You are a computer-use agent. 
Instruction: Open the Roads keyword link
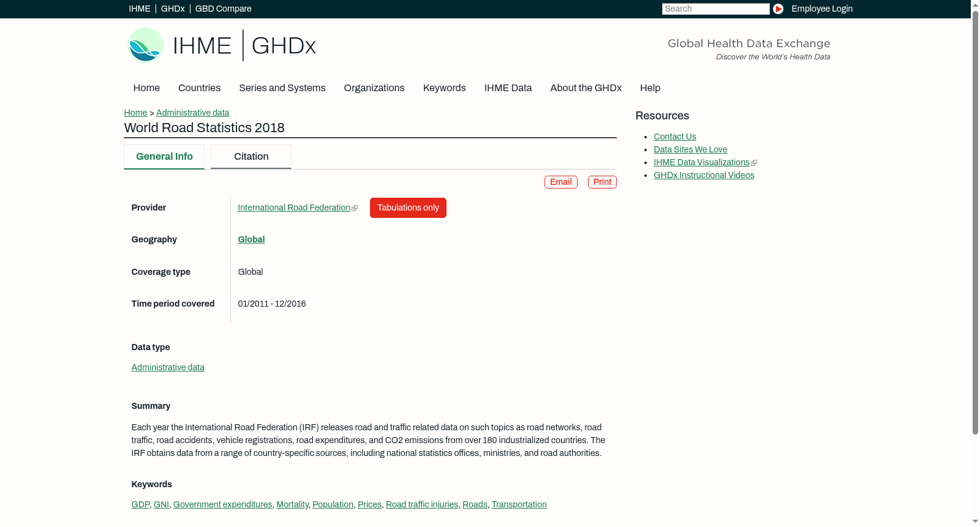pyautogui.click(x=475, y=505)
